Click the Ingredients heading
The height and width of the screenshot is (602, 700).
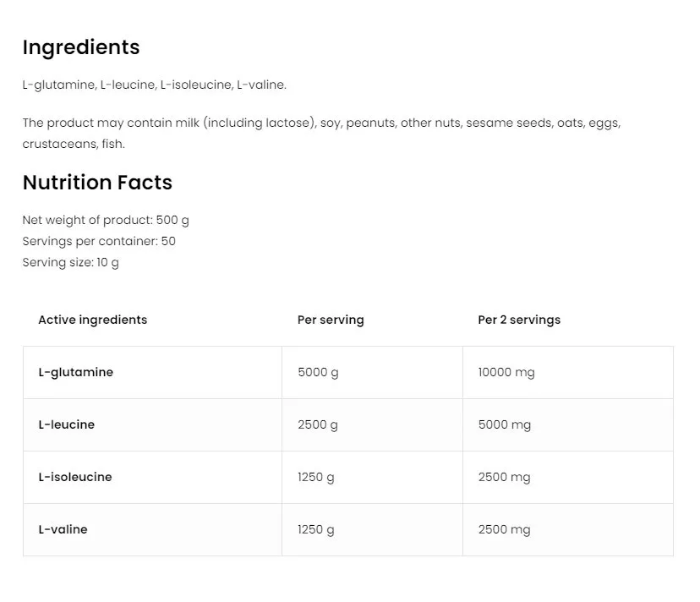[x=81, y=47]
